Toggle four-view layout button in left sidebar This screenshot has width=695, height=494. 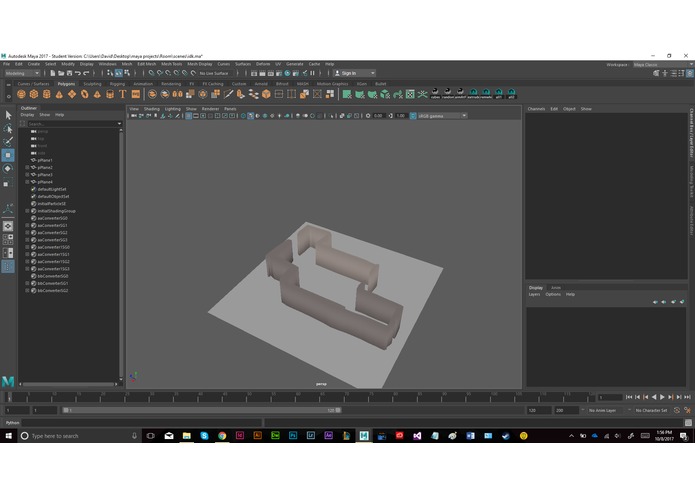pos(8,239)
